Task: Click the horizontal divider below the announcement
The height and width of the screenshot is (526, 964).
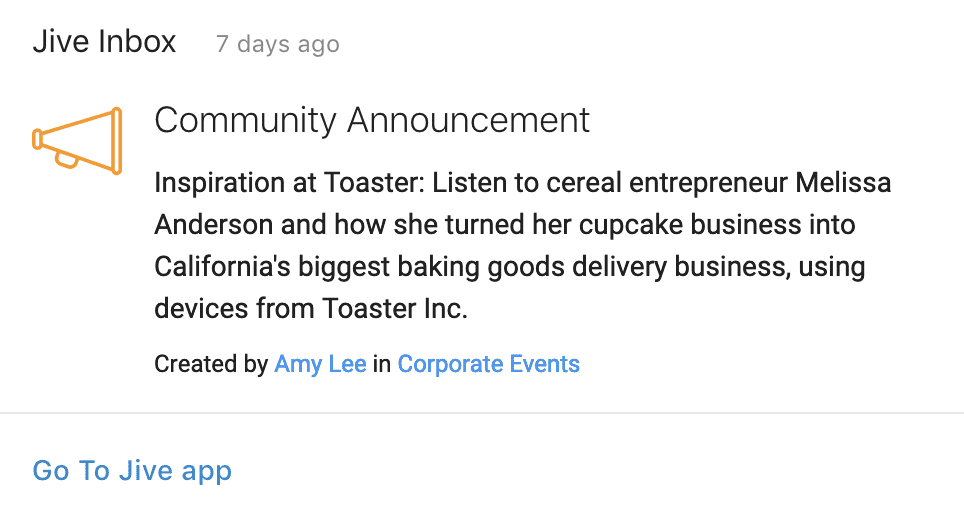Action: click(x=482, y=413)
